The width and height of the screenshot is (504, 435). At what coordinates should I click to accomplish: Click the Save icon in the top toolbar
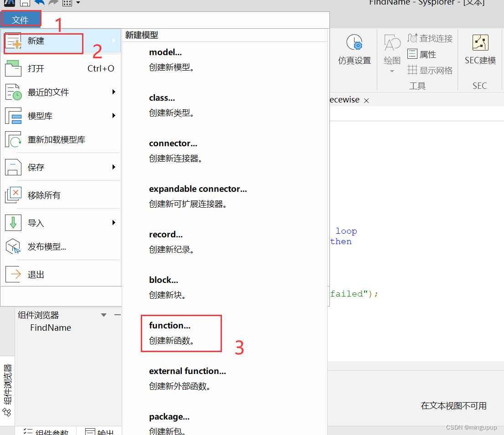(25, 3)
